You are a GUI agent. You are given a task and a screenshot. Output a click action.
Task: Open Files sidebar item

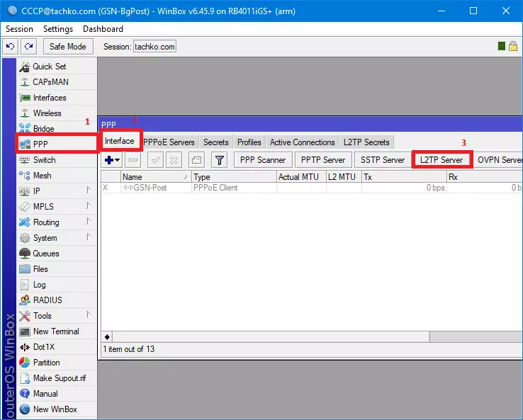tap(57, 269)
